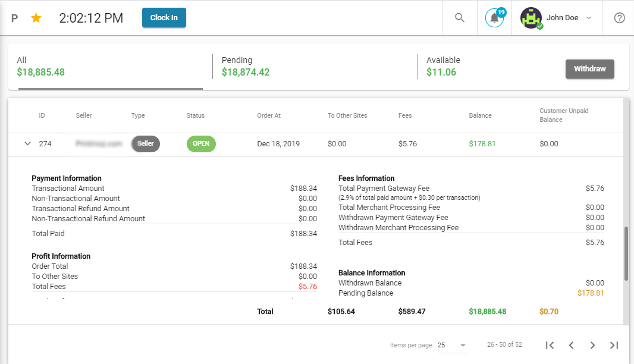Open the Items per page dropdown

452,345
